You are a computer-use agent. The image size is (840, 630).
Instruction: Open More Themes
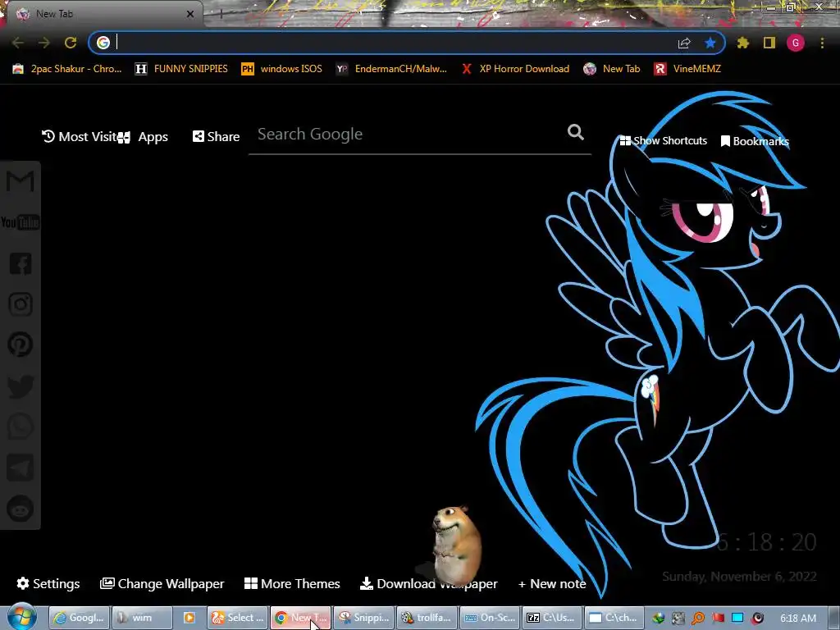(292, 583)
